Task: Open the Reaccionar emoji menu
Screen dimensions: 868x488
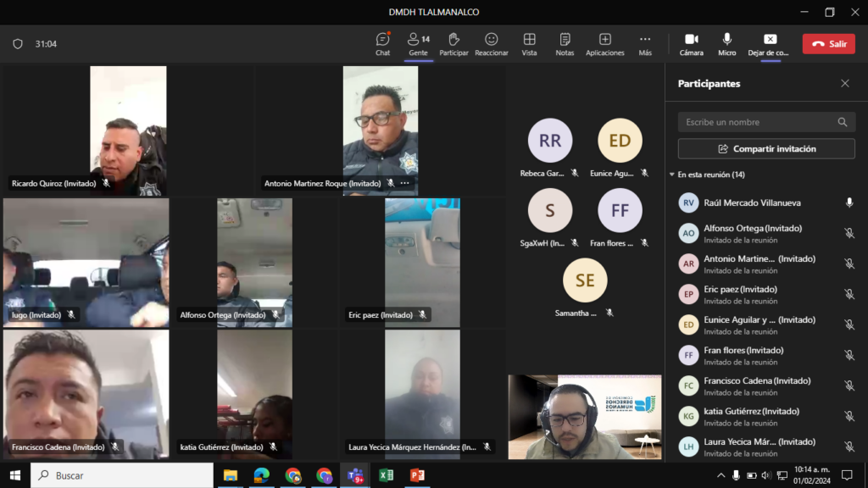Action: pyautogui.click(x=491, y=44)
